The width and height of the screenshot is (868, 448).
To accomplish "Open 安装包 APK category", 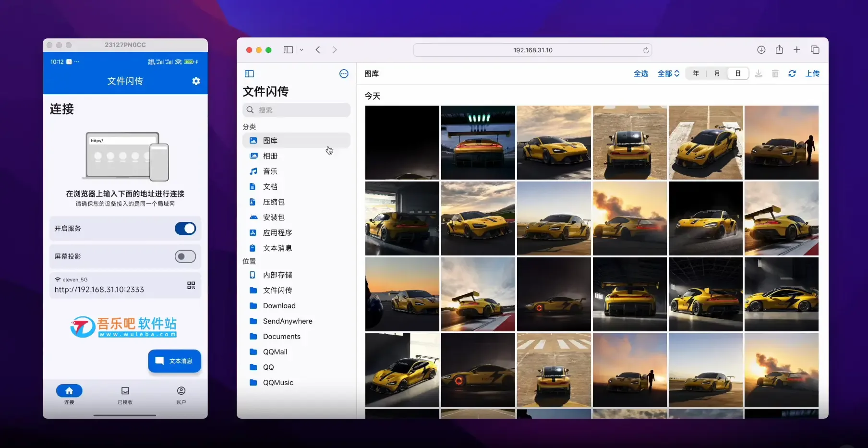I will (x=296, y=218).
